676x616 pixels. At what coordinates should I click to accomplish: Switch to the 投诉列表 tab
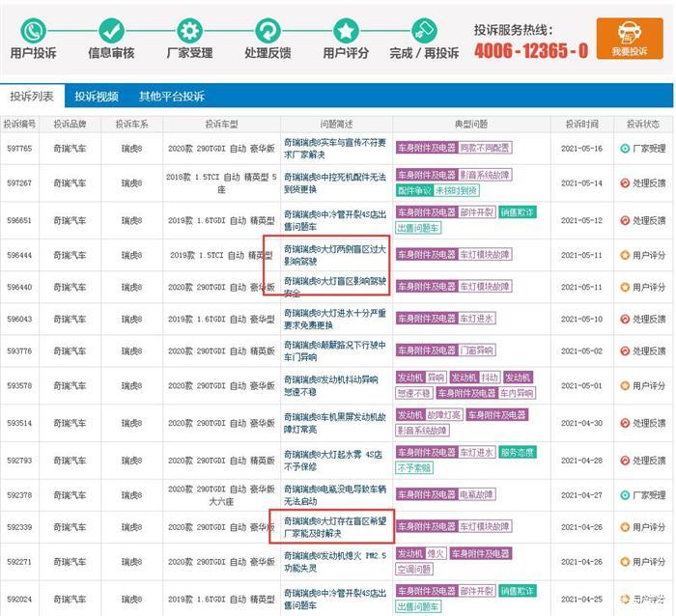pyautogui.click(x=32, y=96)
